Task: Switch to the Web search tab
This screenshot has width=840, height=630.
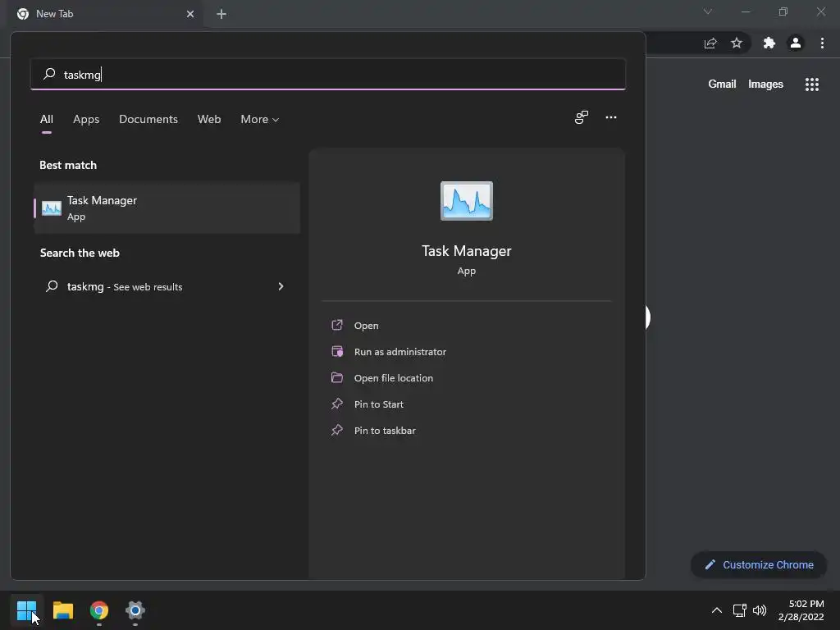Action: [209, 119]
